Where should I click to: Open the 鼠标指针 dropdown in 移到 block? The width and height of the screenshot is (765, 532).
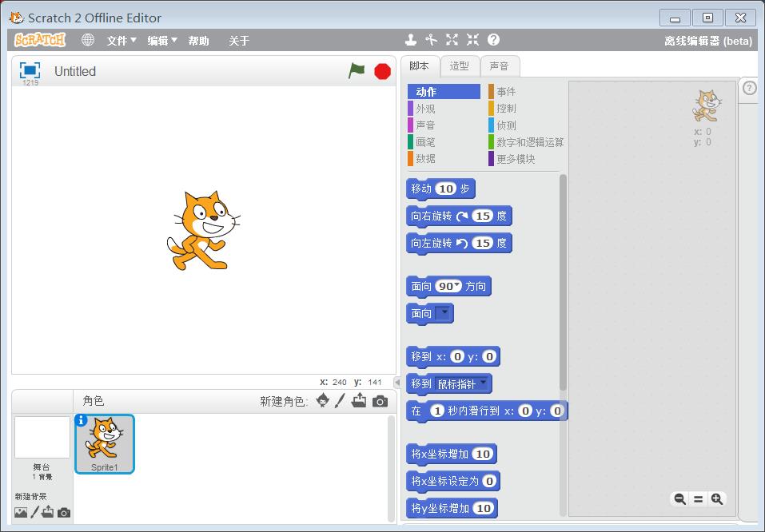tap(461, 383)
